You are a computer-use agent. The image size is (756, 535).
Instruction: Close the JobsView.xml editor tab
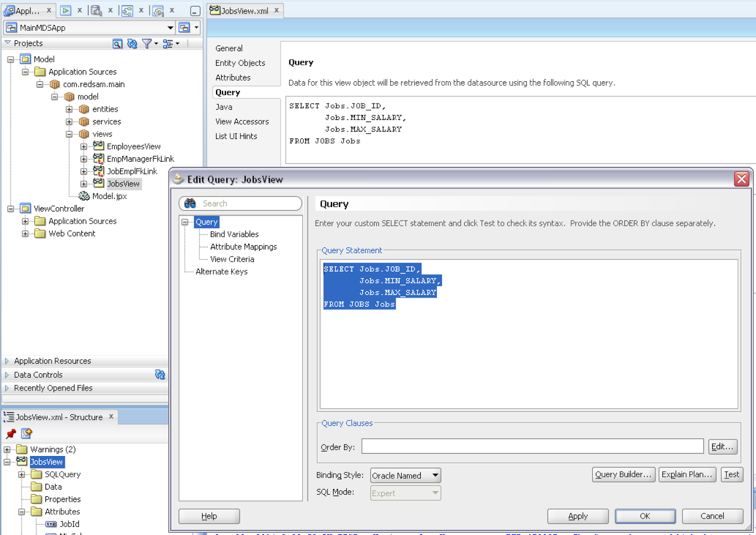click(277, 10)
